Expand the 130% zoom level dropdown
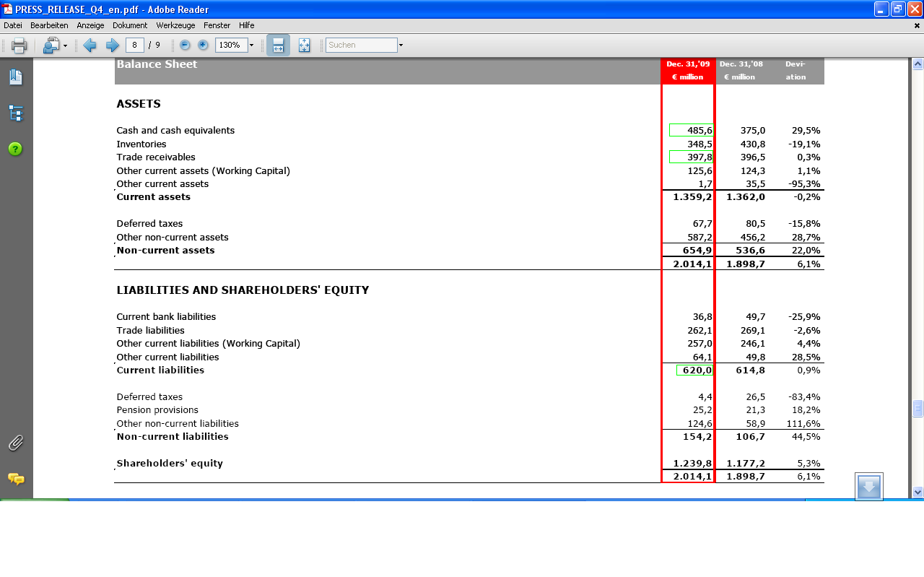Viewport: 924px width, 577px height. (251, 45)
